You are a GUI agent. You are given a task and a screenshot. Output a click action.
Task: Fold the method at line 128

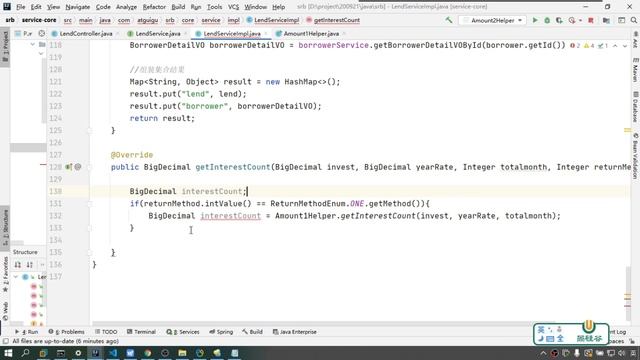[89, 167]
